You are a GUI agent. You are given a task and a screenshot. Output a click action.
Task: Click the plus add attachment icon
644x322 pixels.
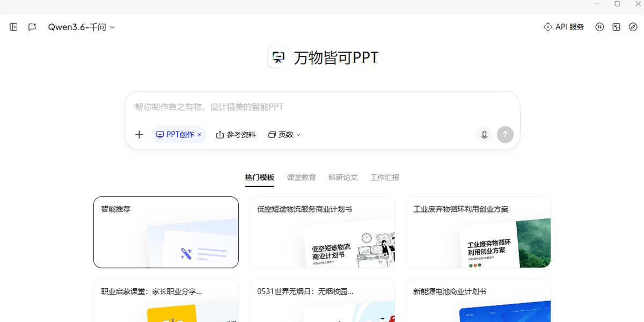click(139, 135)
